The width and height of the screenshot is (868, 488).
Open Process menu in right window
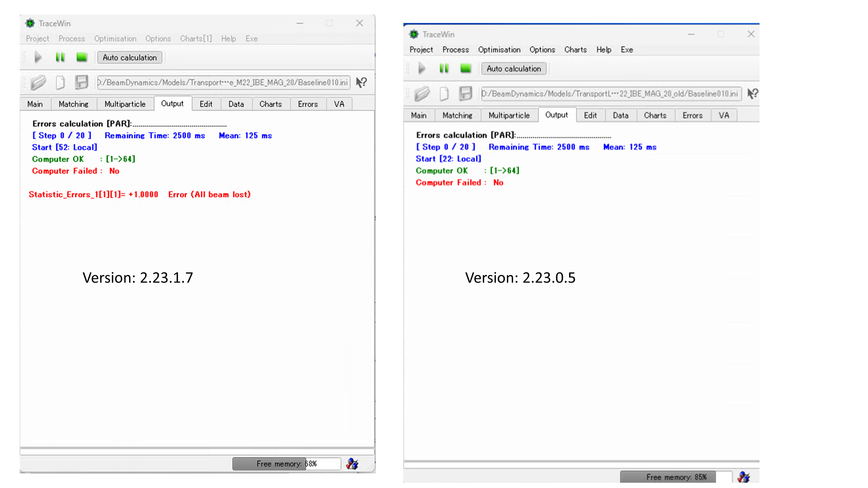click(455, 50)
